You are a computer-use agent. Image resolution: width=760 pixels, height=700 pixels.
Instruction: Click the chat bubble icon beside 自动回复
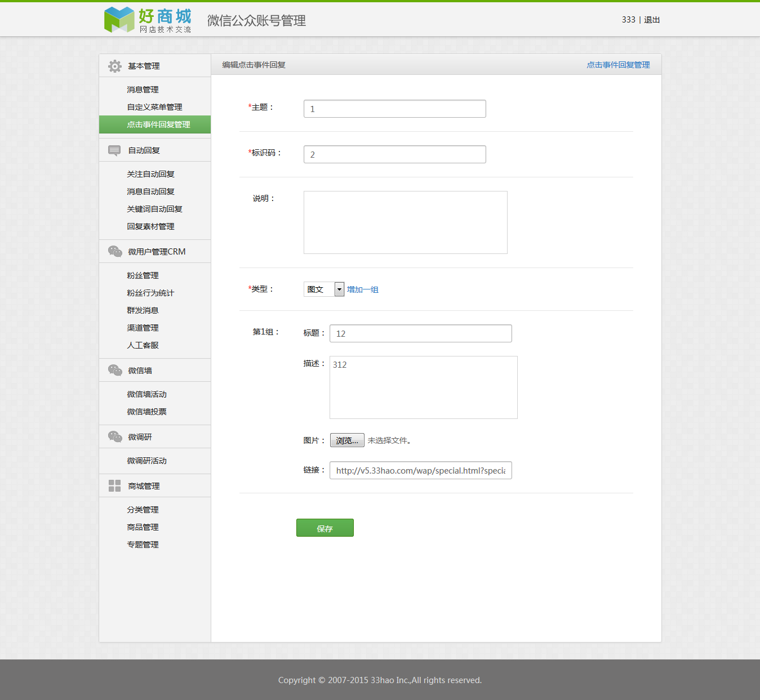point(114,150)
